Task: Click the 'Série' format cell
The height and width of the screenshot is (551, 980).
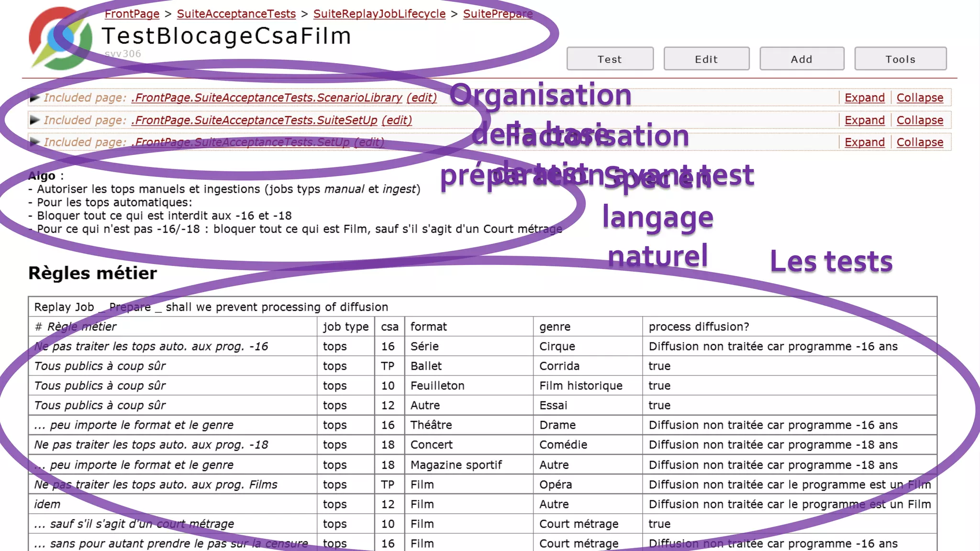Action: 469,346
